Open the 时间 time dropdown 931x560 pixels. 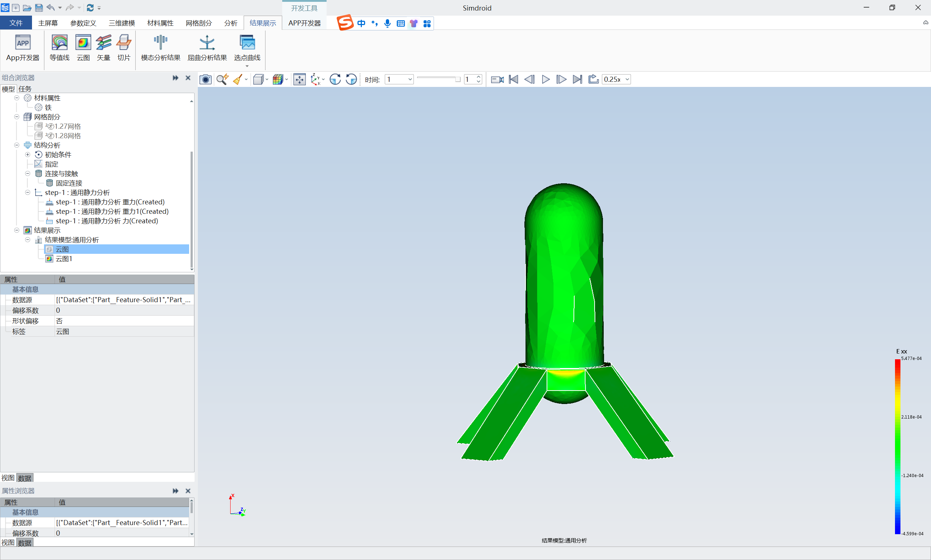[399, 79]
